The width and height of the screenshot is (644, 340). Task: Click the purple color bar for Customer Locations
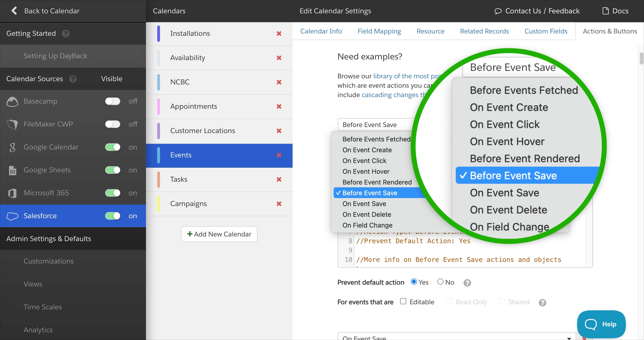(159, 131)
